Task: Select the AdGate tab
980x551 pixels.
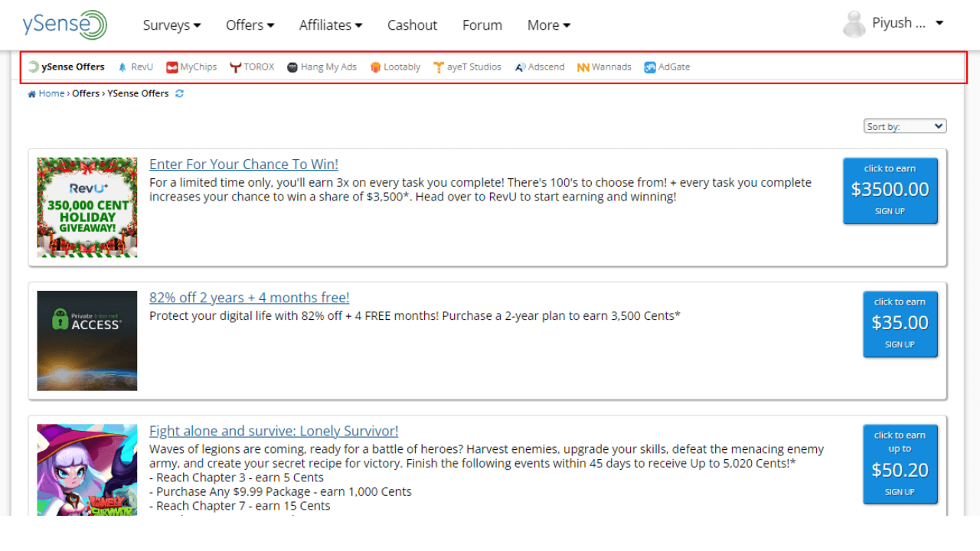Action: coord(667,67)
